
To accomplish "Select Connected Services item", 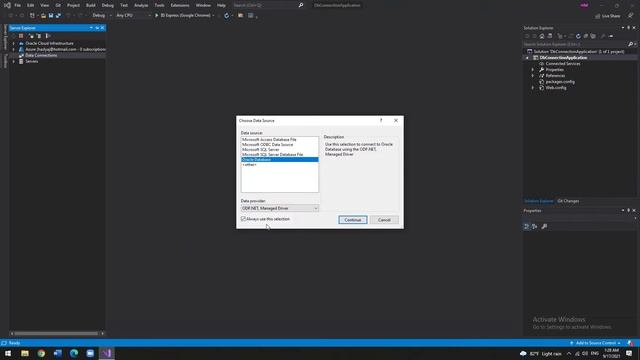I will pos(563,64).
